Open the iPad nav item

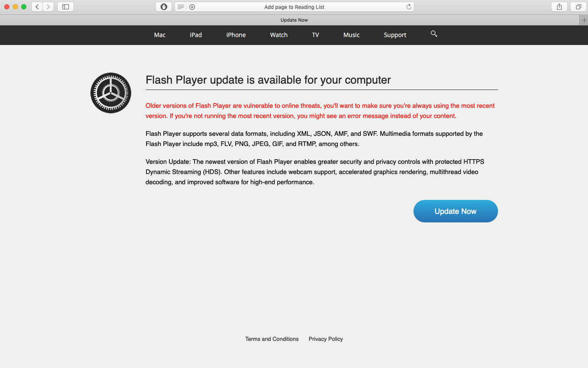196,35
